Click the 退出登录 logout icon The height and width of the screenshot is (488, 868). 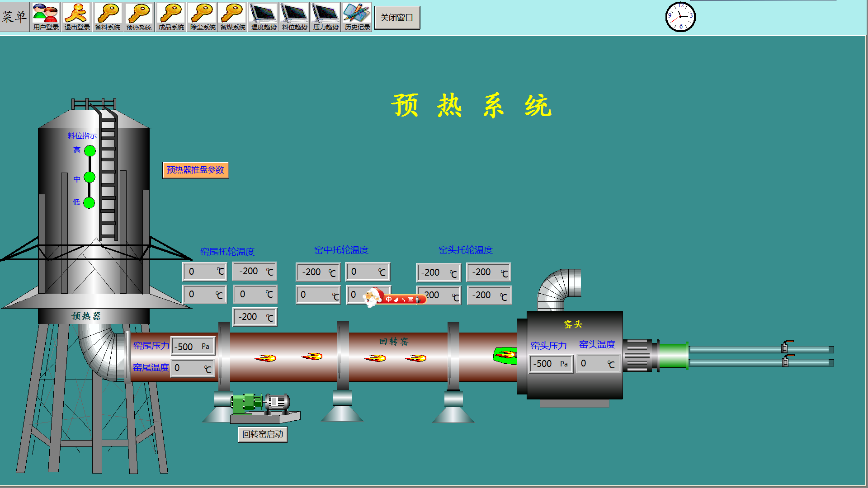tap(77, 17)
